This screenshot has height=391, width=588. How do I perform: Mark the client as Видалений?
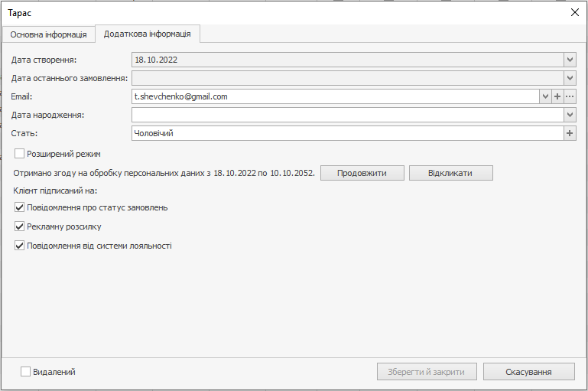pyautogui.click(x=26, y=372)
